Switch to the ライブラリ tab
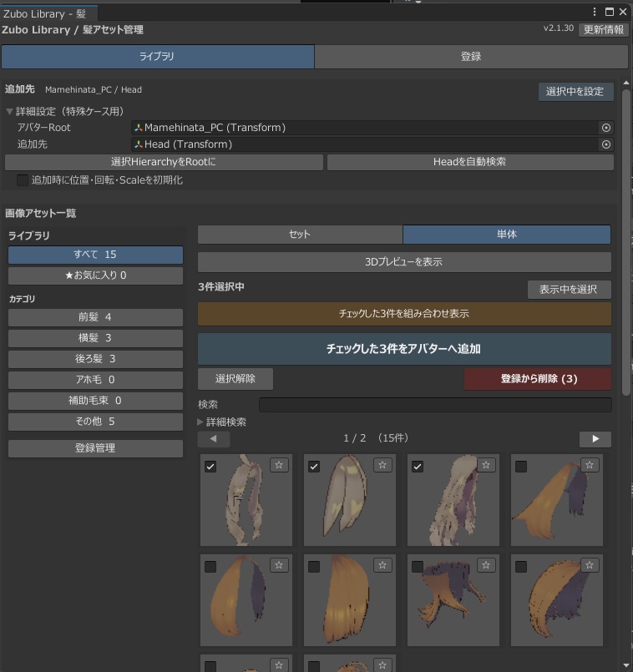The height and width of the screenshot is (672, 633). 157,57
